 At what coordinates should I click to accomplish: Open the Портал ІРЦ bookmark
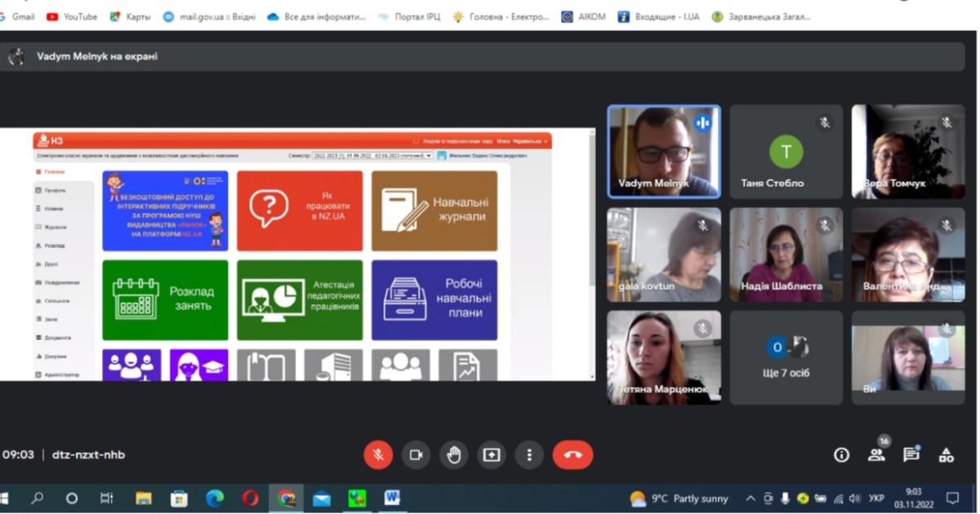pos(412,16)
